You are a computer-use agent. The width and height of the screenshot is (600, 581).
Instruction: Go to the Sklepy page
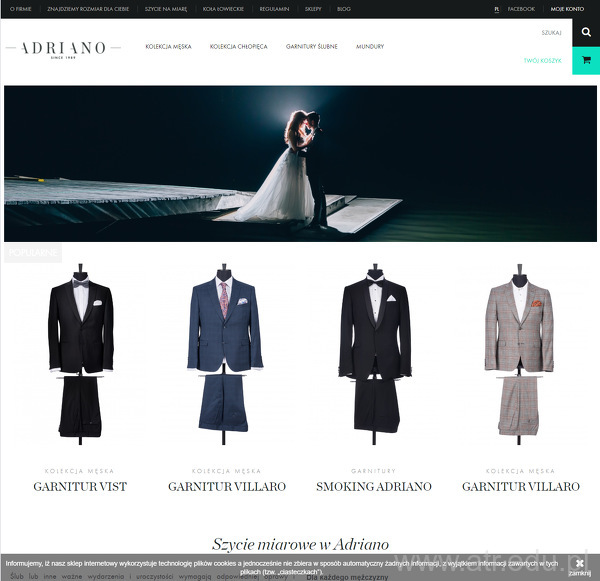pyautogui.click(x=313, y=9)
